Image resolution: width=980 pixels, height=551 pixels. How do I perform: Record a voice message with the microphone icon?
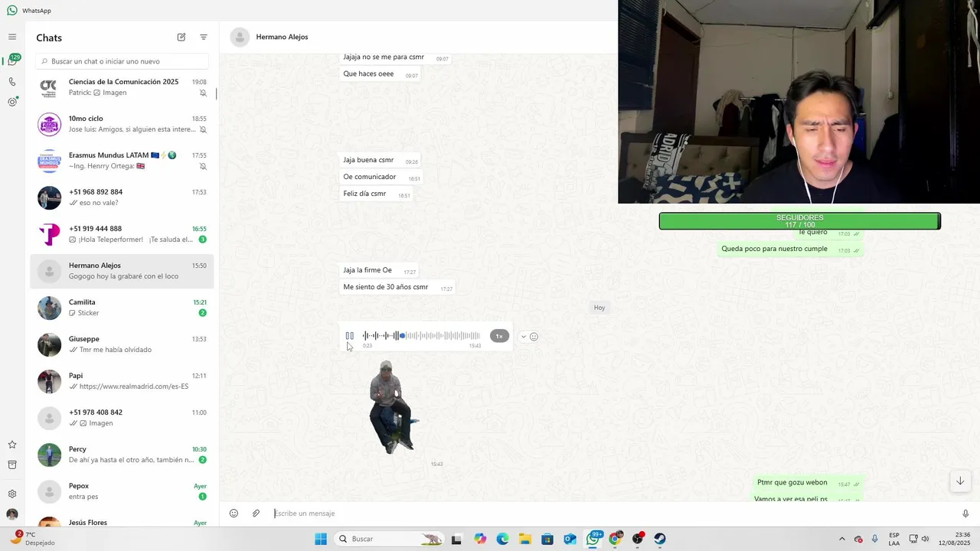[965, 514]
